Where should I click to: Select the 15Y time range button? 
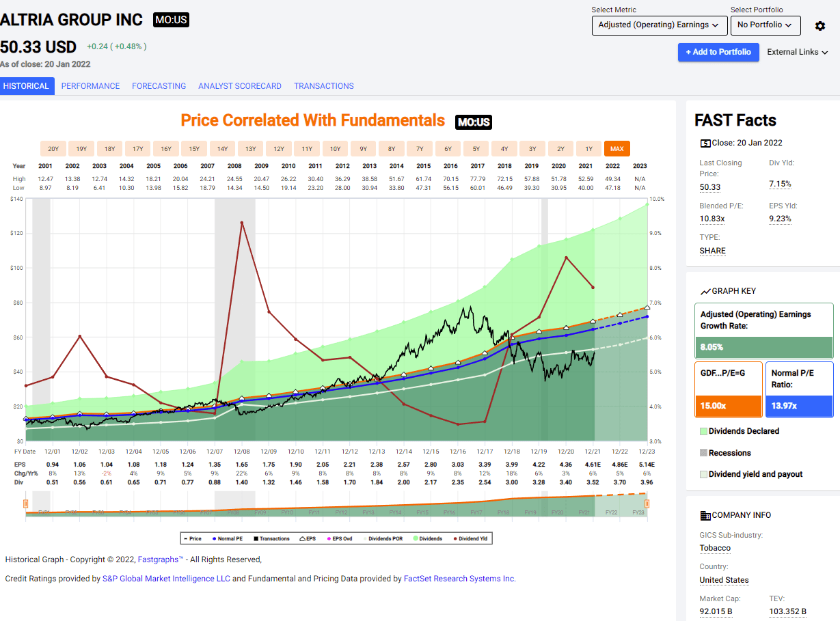pos(194,149)
